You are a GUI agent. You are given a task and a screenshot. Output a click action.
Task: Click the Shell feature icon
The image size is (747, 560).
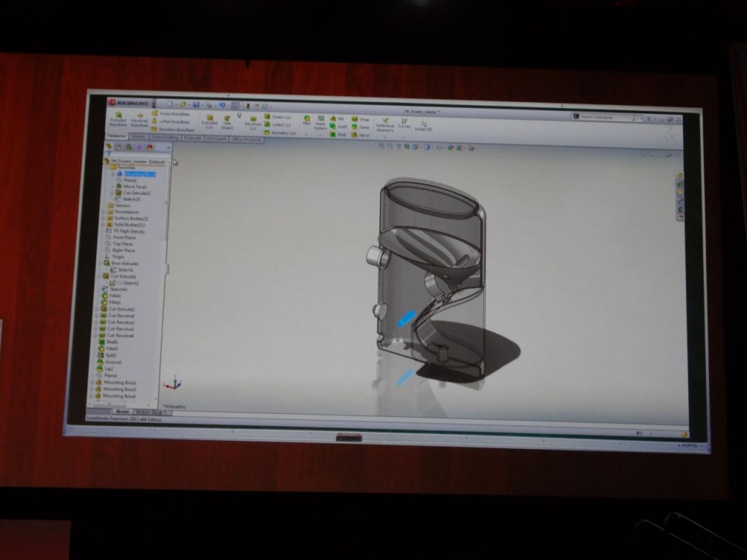[334, 136]
